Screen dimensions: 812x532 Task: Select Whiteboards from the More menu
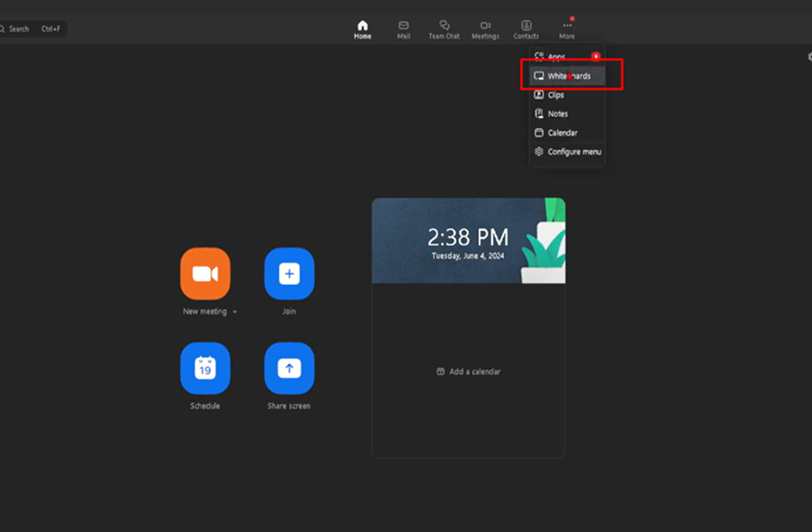pyautogui.click(x=568, y=76)
